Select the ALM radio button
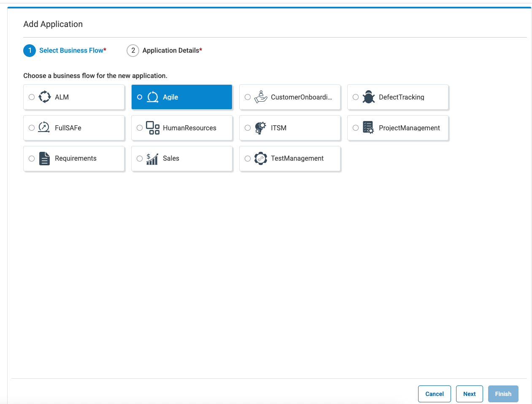 pyautogui.click(x=32, y=97)
